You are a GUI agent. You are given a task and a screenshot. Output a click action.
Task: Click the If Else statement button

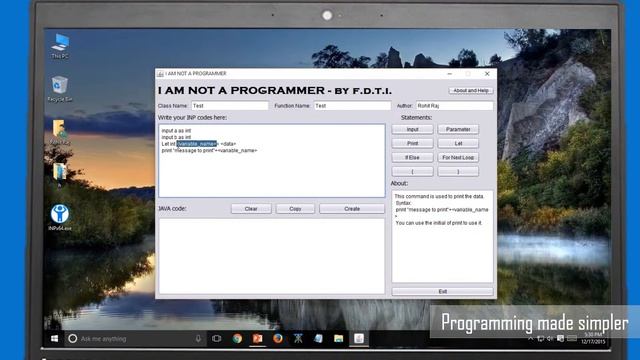pos(413,158)
